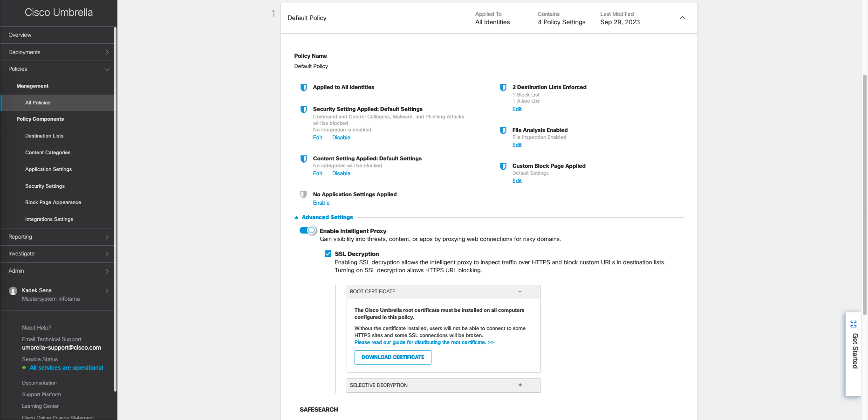Click the Security Setting Applied shield icon
The height and width of the screenshot is (420, 868).
click(x=303, y=110)
